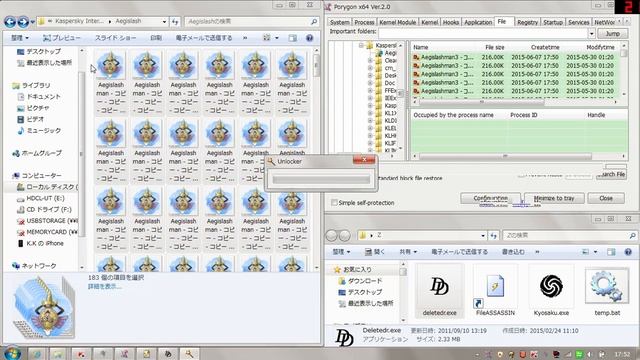
Task: Click the Minimize to tray button
Action: 554,198
